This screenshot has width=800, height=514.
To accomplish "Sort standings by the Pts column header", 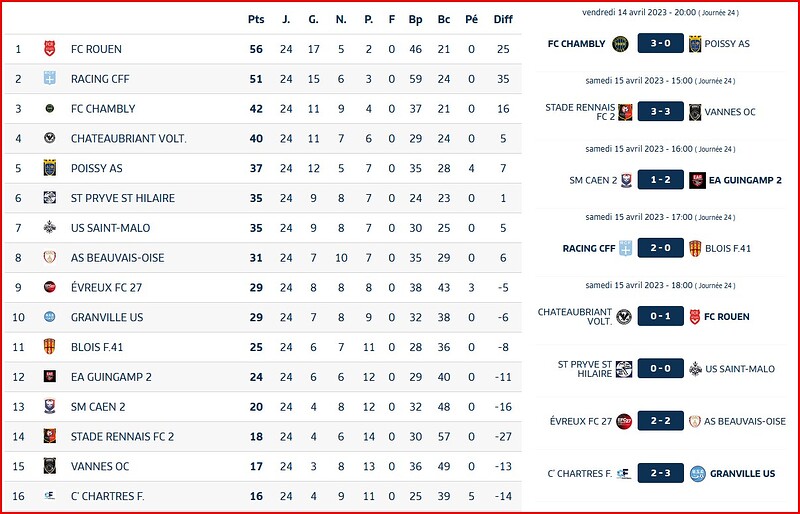I will click(x=255, y=19).
